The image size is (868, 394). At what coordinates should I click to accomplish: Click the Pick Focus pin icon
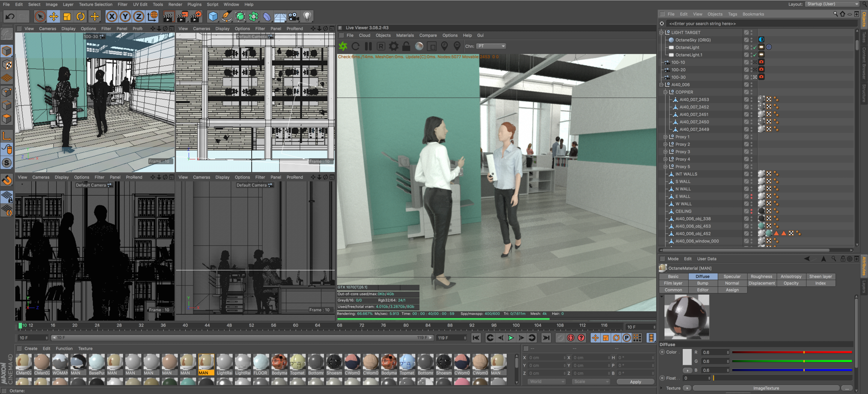[x=444, y=46]
